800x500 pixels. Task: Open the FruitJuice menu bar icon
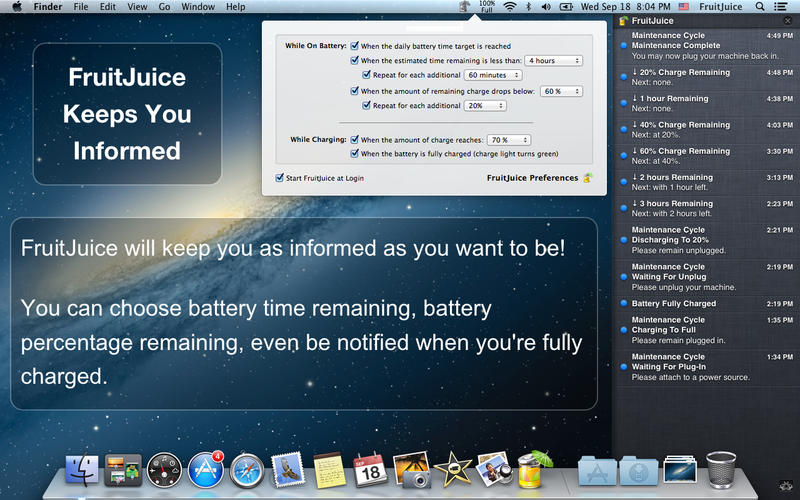464,7
